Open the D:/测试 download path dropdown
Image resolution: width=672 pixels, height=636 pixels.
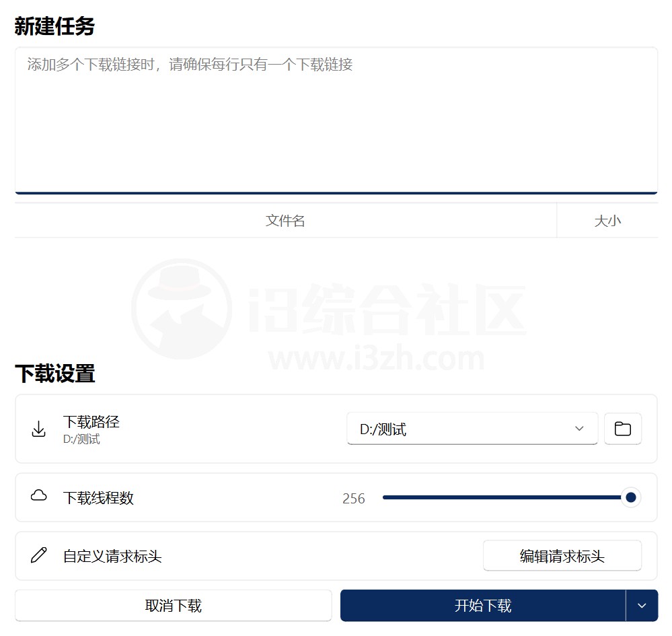point(472,429)
